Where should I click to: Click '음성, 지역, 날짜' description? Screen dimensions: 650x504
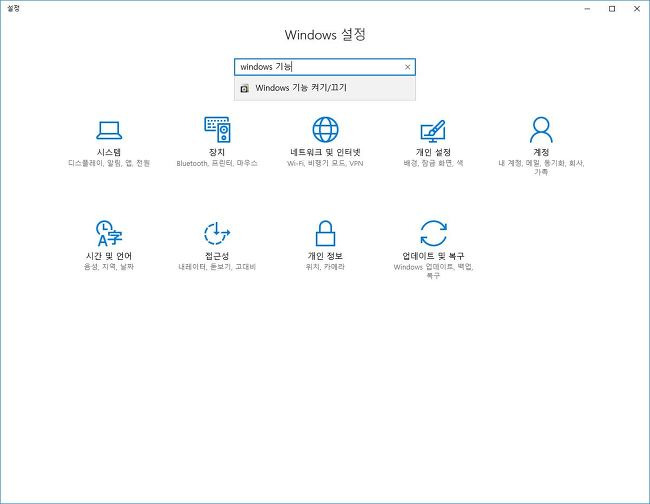click(x=109, y=267)
